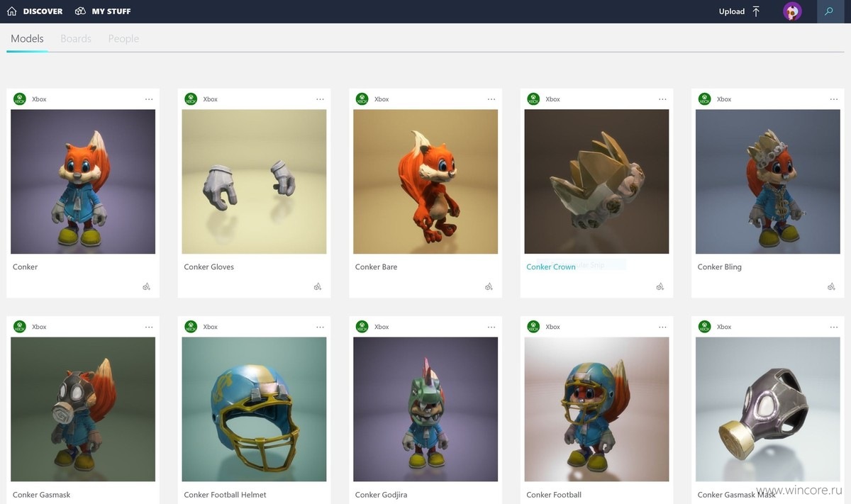Open more options on Conker Football card
Screen dimensions: 851x504
coord(662,327)
